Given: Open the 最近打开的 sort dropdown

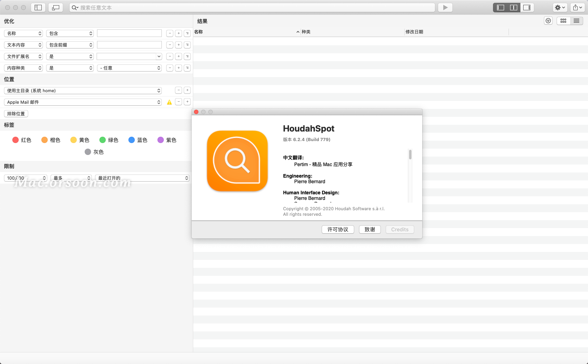Looking at the screenshot, I should click(142, 178).
